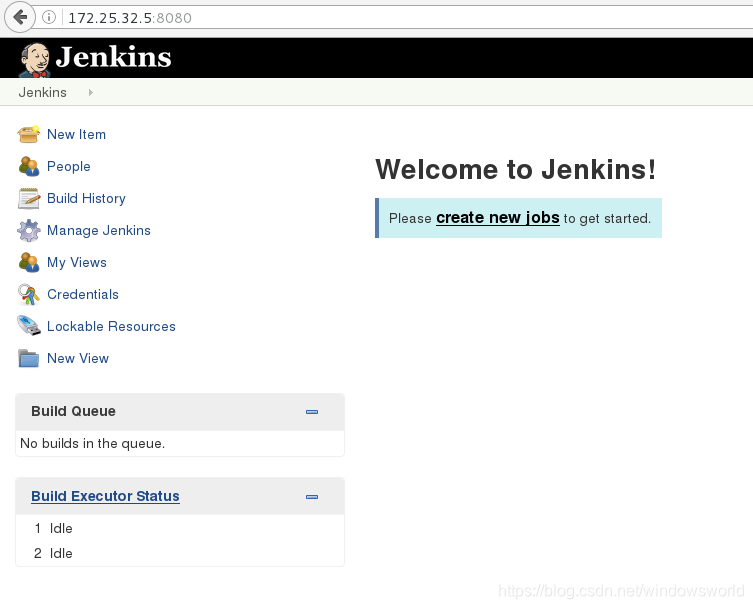Open the Jenkins breadcrumb link
This screenshot has width=753, height=609.
[x=42, y=92]
